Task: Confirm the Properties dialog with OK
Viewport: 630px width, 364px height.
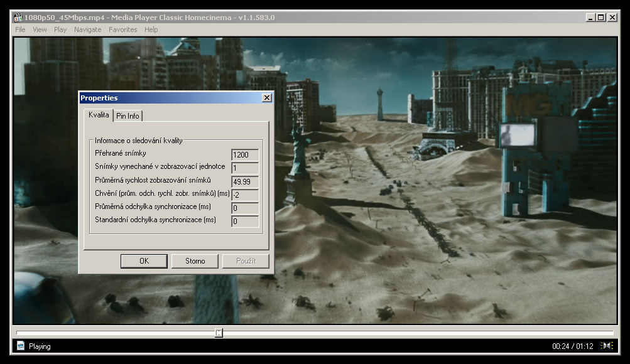Action: [144, 261]
